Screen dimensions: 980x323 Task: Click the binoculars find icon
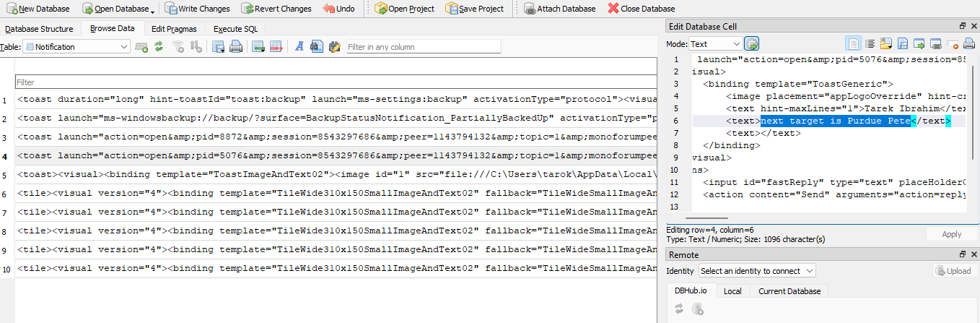[316, 47]
